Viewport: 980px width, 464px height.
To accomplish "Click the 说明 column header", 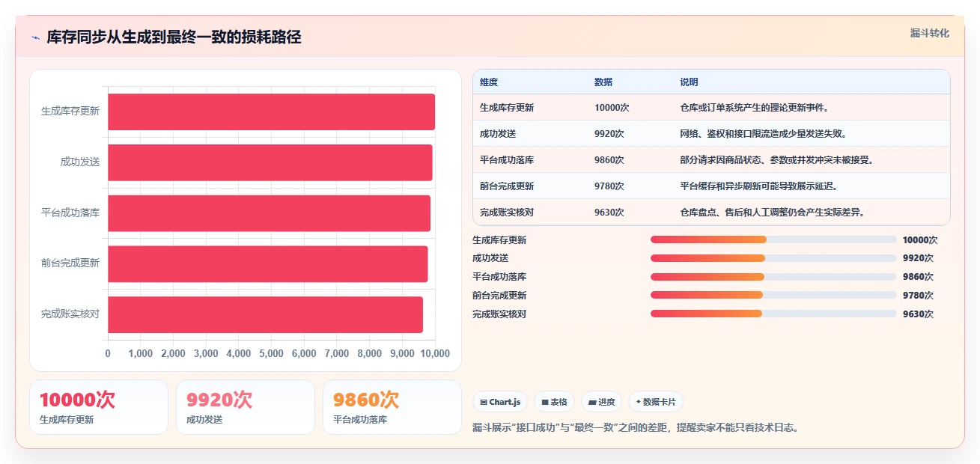I will point(689,82).
